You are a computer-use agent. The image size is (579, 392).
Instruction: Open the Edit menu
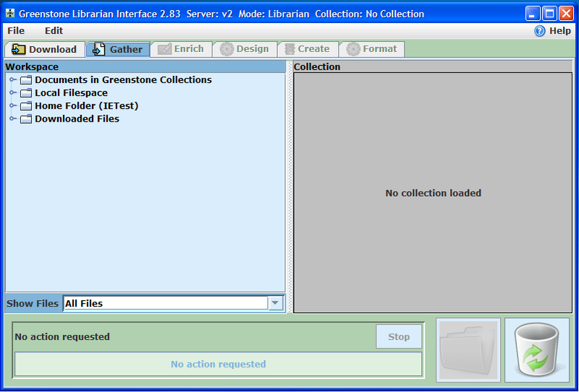54,31
